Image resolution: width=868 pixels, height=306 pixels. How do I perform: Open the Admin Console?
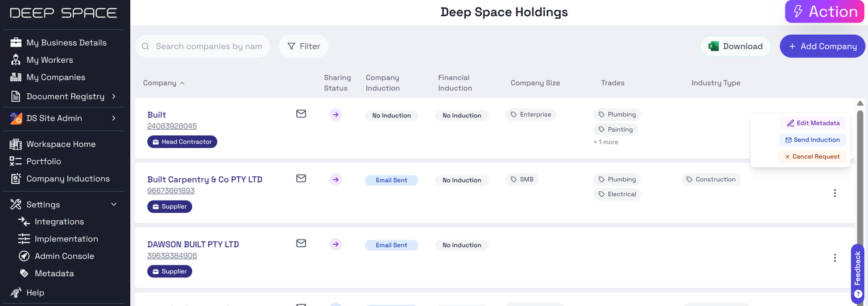(64, 256)
